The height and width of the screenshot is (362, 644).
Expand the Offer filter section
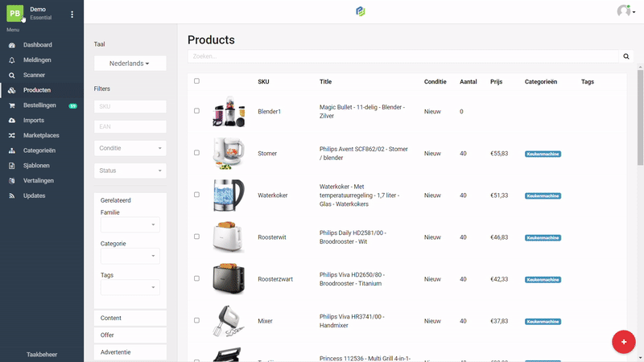(130, 335)
